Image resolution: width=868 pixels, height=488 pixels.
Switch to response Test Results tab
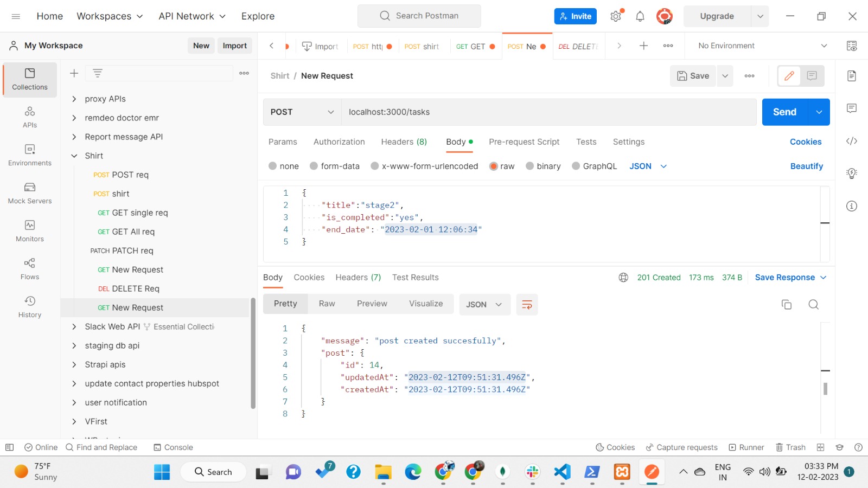[x=416, y=277]
